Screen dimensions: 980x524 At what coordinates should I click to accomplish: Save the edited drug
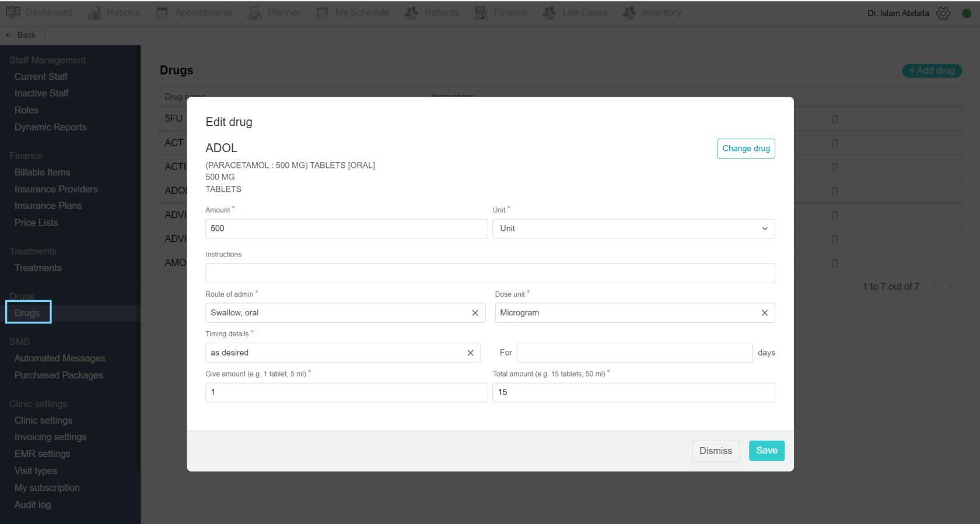click(766, 451)
